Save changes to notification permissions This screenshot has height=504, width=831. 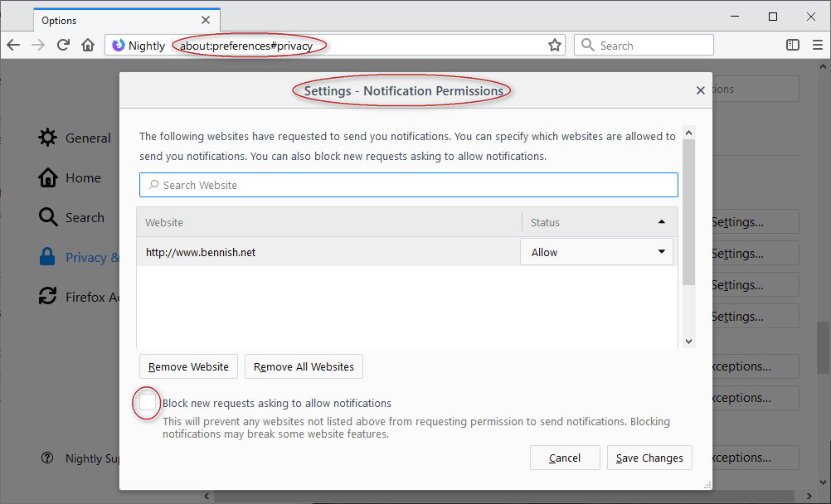649,457
